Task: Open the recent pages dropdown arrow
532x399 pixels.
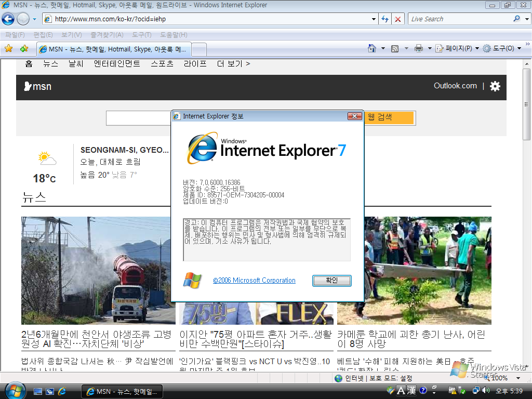Action: click(34, 19)
